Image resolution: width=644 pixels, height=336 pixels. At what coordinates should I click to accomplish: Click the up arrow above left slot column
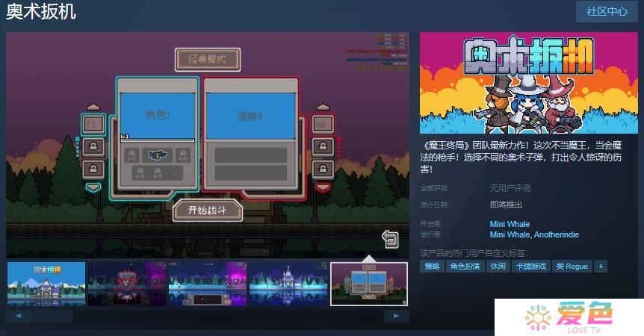93,107
